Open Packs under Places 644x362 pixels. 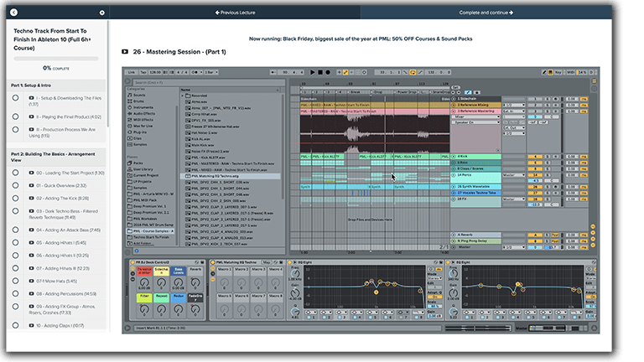click(x=138, y=163)
